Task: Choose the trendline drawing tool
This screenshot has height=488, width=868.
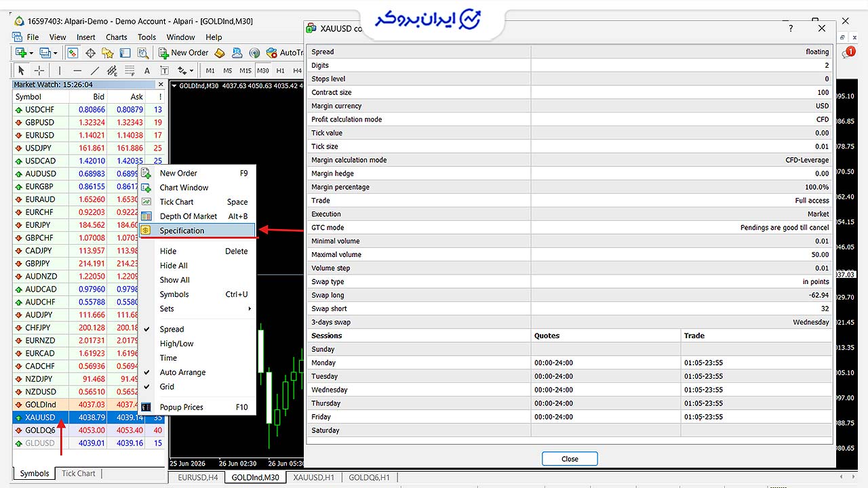Action: tap(95, 70)
